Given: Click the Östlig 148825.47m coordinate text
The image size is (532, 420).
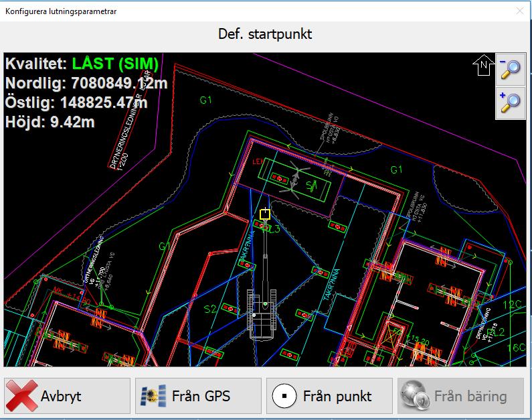Looking at the screenshot, I should tap(76, 102).
